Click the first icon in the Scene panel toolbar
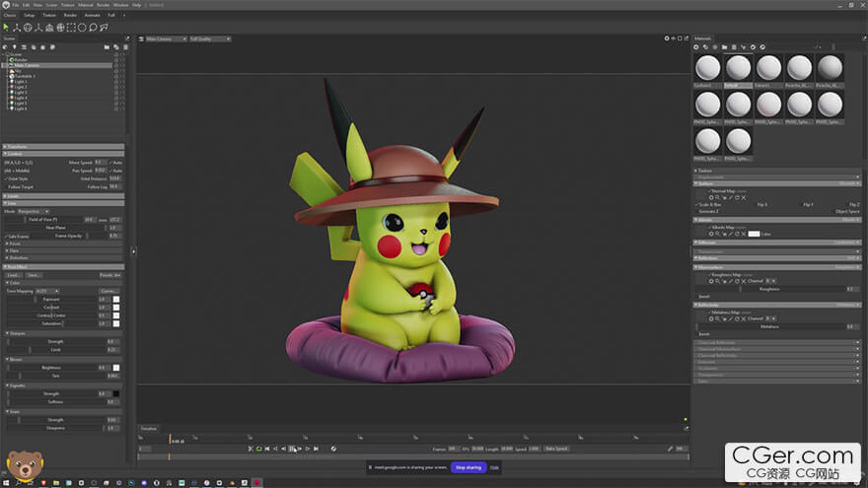The height and width of the screenshot is (488, 868). click(5, 47)
